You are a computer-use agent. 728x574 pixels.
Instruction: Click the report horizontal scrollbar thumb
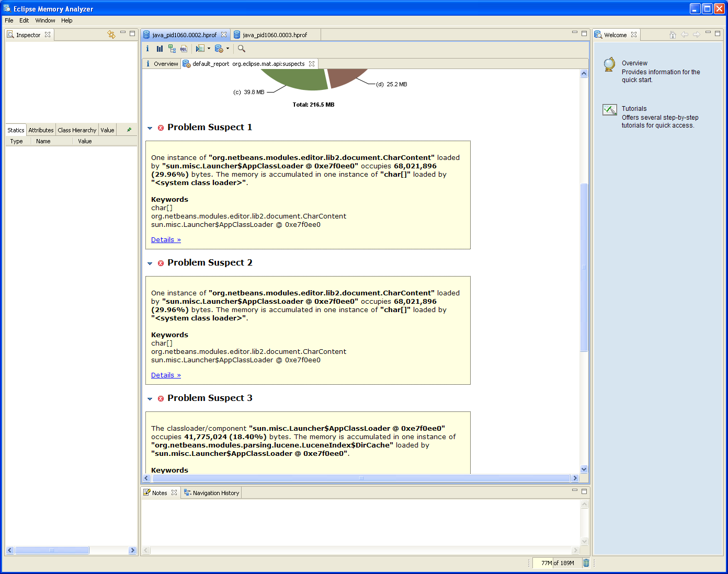coord(361,478)
